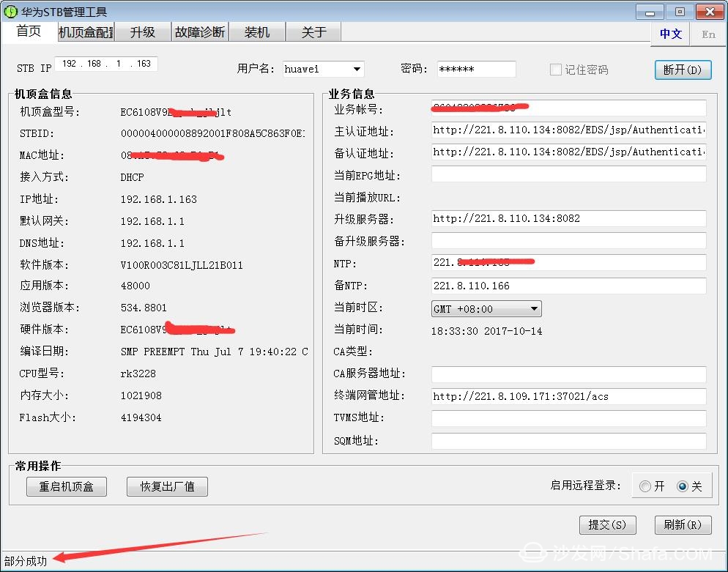Click the 断开(D) disconnect button
Image resolution: width=728 pixels, height=572 pixels.
pyautogui.click(x=683, y=70)
